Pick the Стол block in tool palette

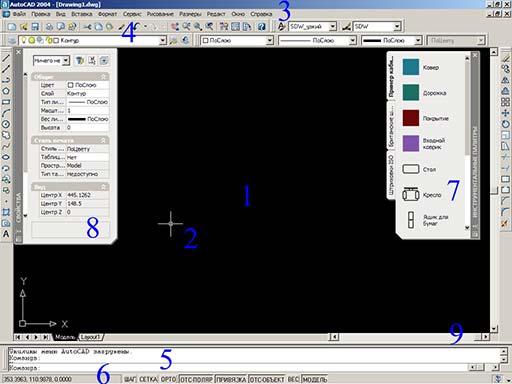click(x=411, y=169)
